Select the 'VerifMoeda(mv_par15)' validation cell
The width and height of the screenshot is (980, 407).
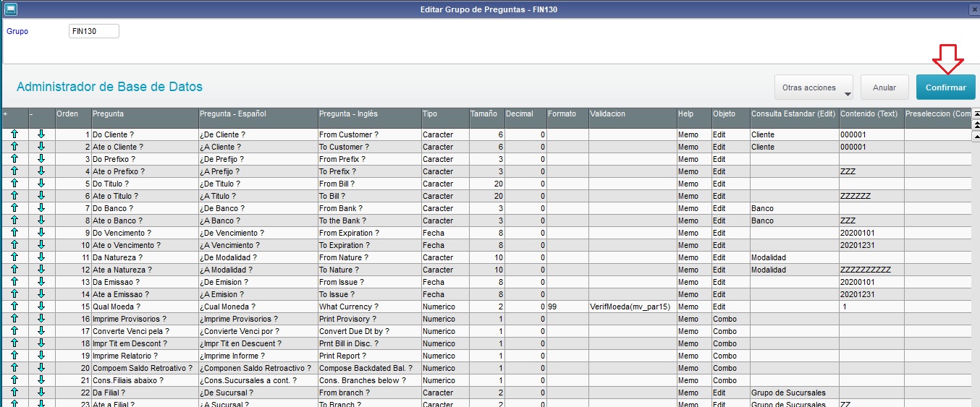tap(633, 307)
